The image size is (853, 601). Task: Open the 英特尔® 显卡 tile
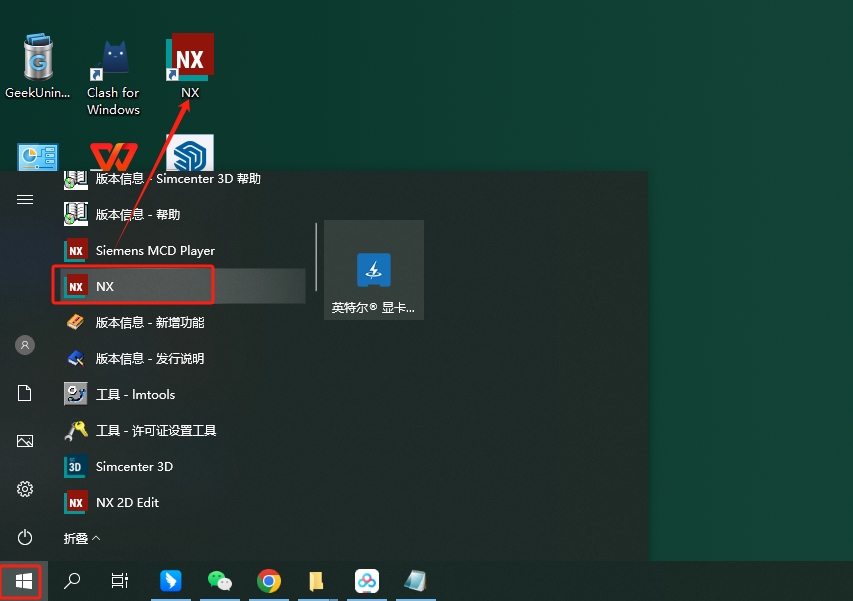click(373, 269)
